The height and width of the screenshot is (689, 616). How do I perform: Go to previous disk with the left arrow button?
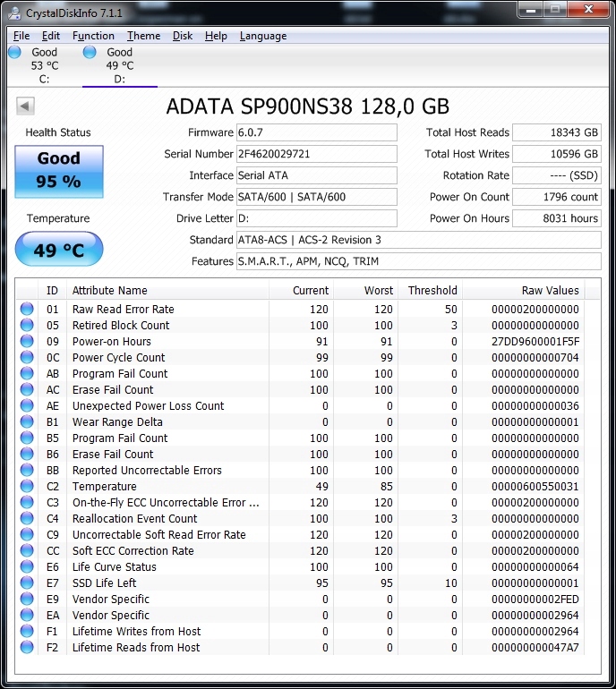pyautogui.click(x=25, y=106)
